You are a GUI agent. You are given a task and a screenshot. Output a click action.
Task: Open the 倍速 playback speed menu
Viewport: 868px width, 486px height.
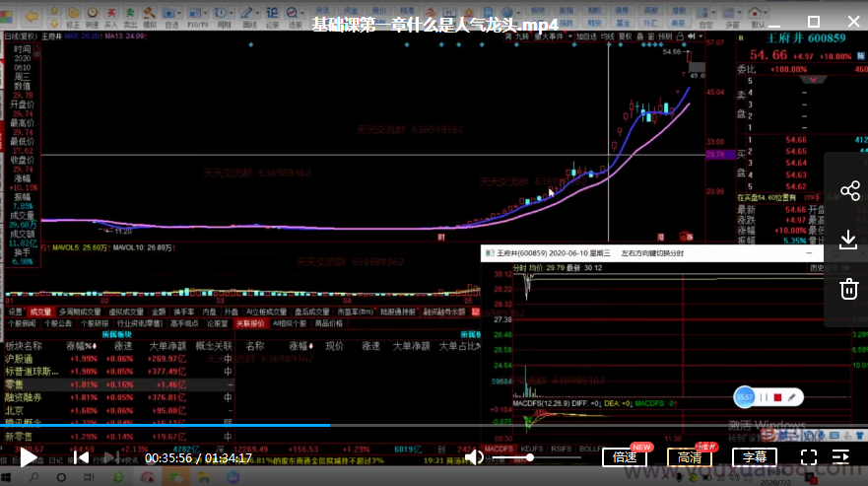pos(625,457)
